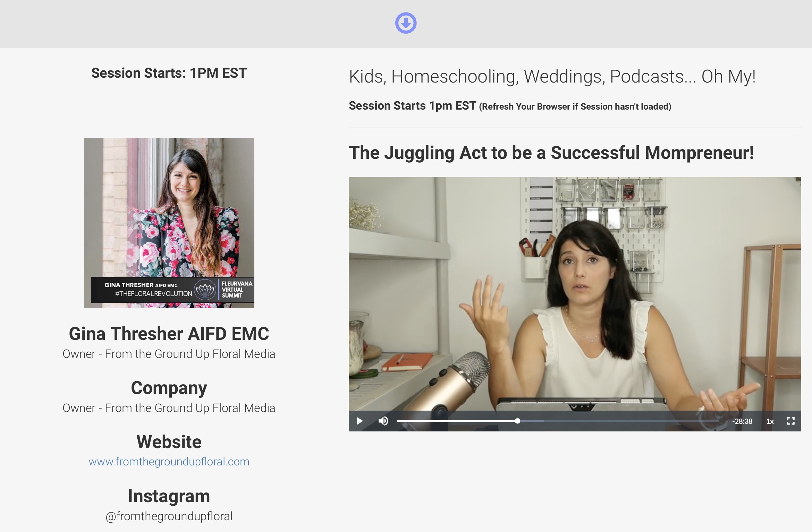This screenshot has width=812, height=532.
Task: Play the session video
Action: 360,421
